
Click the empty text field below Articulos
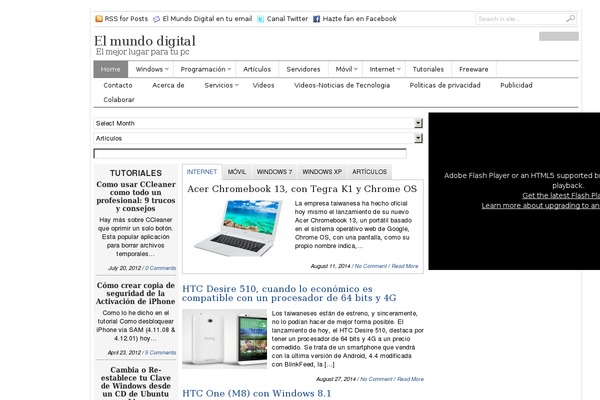click(x=250, y=153)
